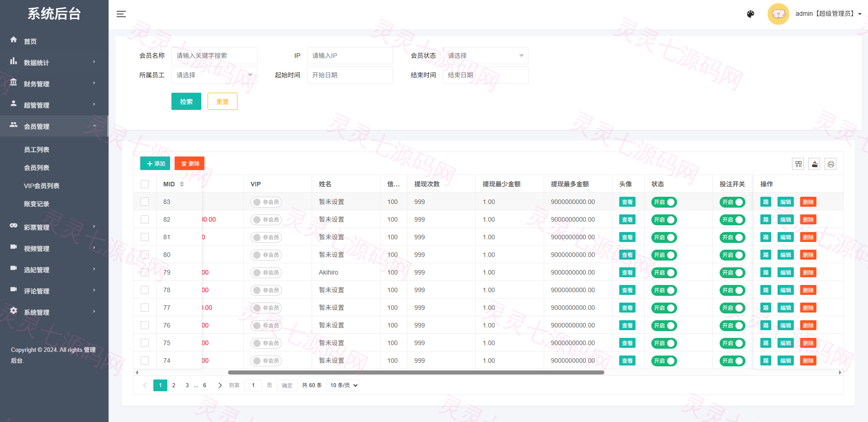Click the horizontal table scrollbar
This screenshot has height=422, width=868.
(416, 373)
